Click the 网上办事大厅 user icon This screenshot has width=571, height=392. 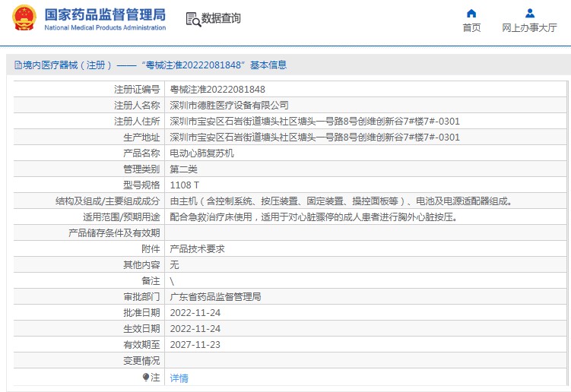pyautogui.click(x=530, y=14)
